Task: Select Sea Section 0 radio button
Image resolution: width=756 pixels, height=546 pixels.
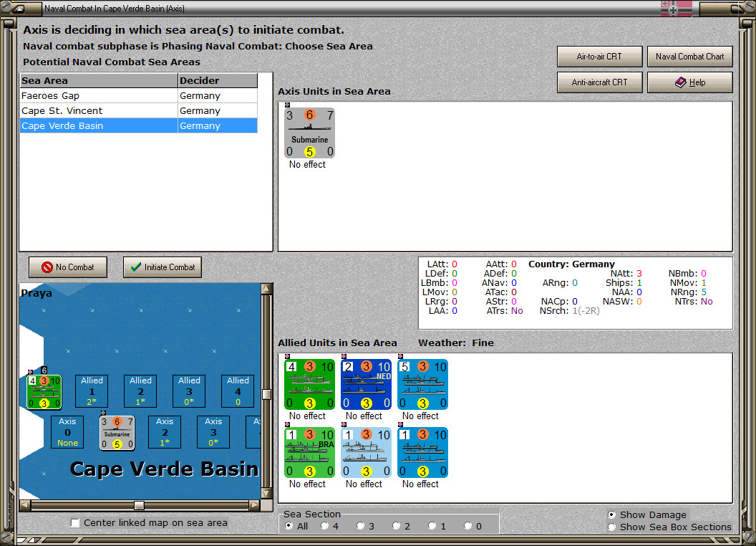Action: [467, 525]
